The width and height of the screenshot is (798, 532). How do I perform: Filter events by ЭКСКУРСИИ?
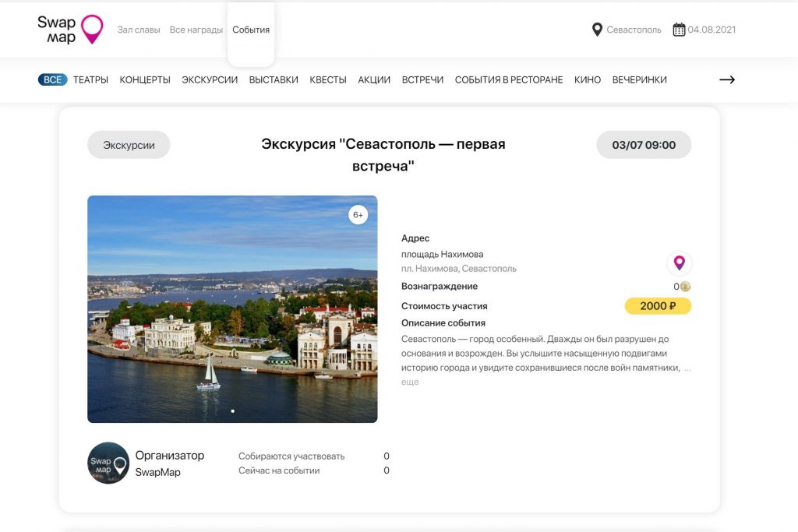point(210,80)
